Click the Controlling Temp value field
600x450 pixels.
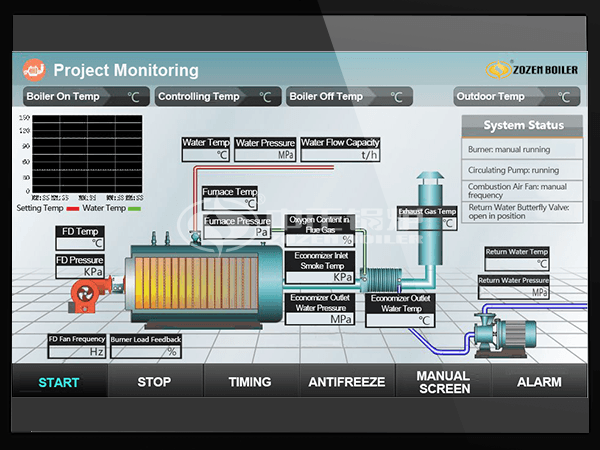[x=264, y=97]
